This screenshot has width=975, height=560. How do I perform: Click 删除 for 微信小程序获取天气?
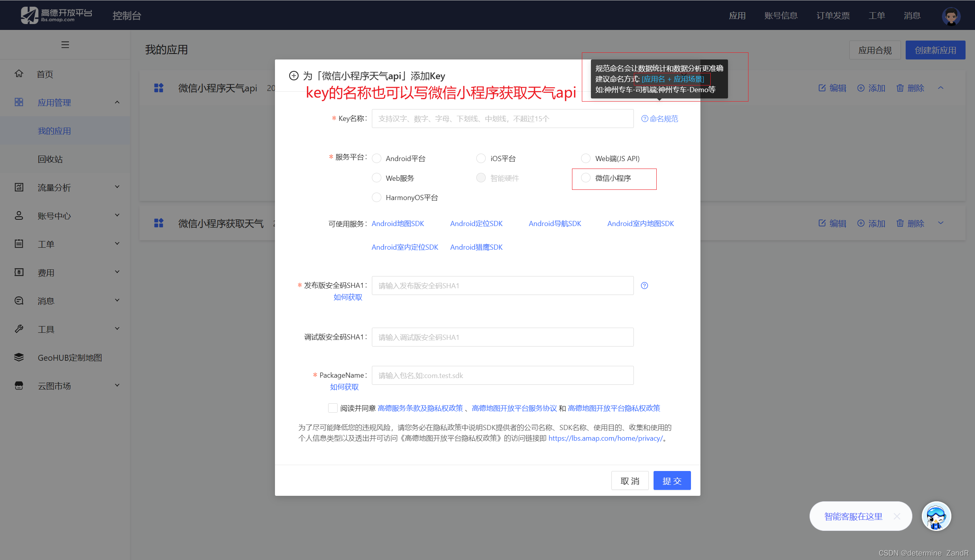(x=910, y=223)
